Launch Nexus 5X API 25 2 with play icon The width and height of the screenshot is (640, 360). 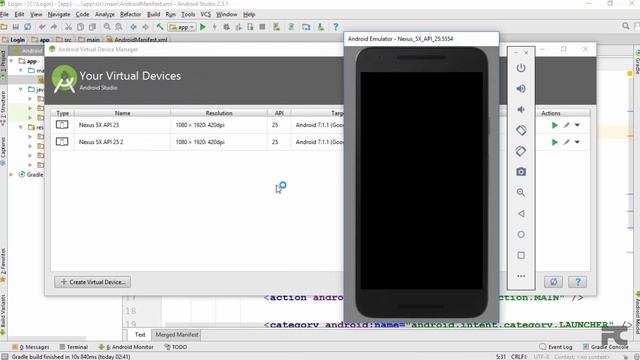(x=554, y=142)
